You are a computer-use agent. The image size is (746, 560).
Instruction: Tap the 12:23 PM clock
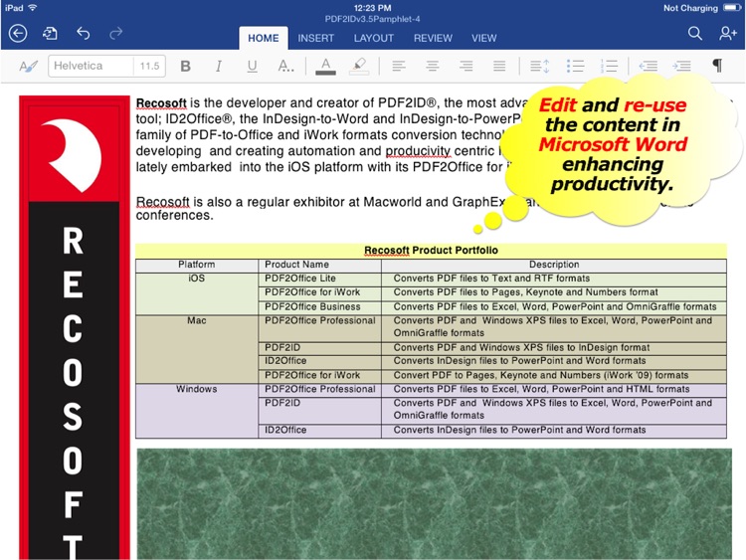click(x=373, y=8)
